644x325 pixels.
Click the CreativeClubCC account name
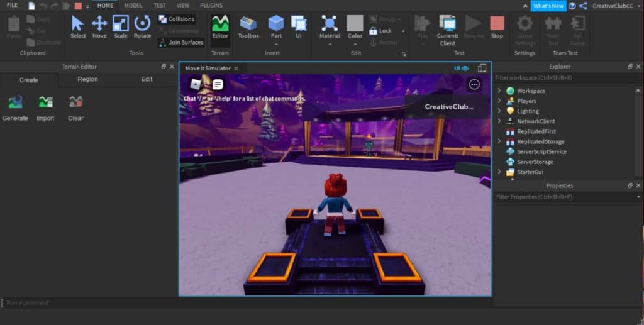point(613,6)
